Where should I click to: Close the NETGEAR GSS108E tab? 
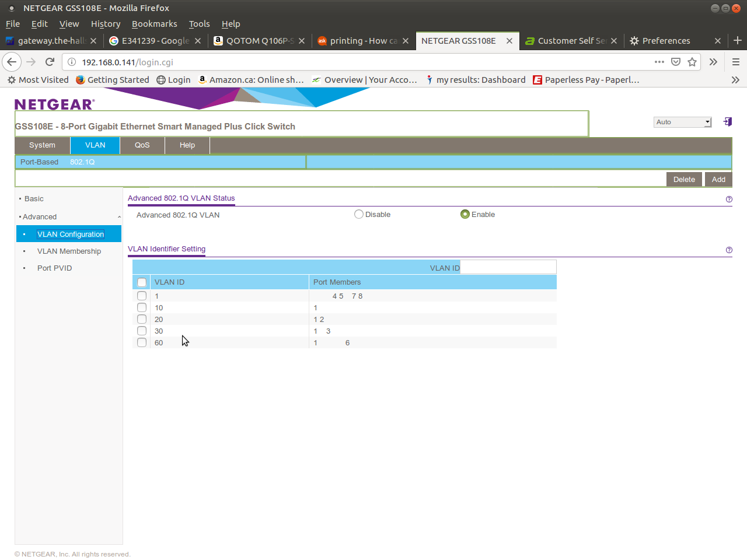pyautogui.click(x=509, y=41)
